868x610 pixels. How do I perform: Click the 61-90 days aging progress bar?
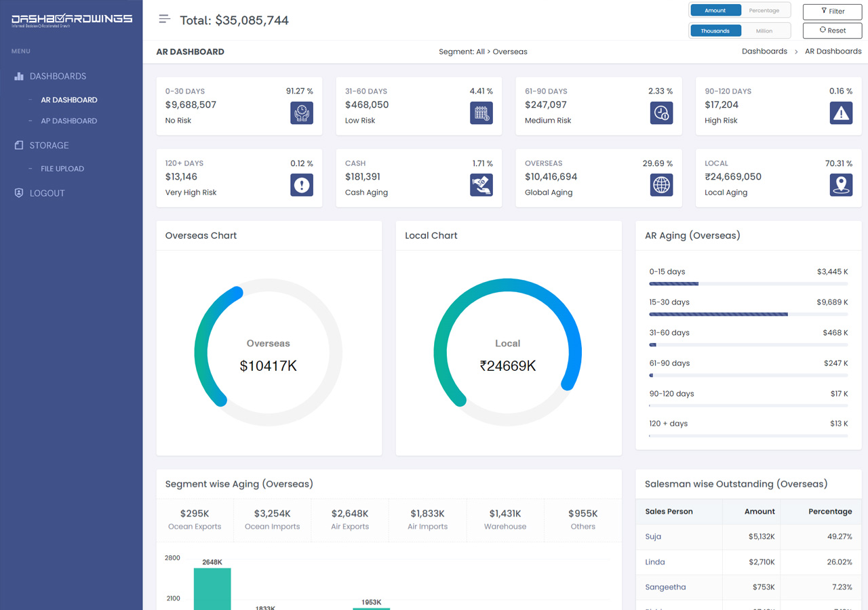tap(749, 375)
